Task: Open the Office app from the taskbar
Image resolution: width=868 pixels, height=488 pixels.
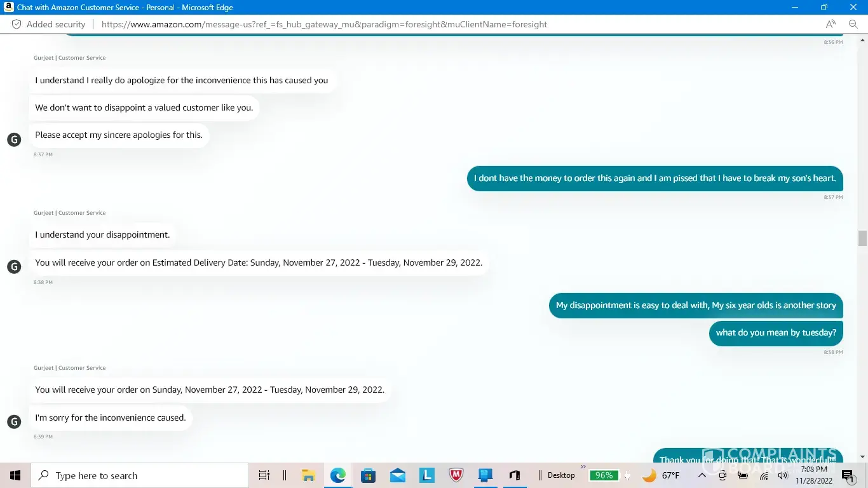Action: (x=515, y=475)
